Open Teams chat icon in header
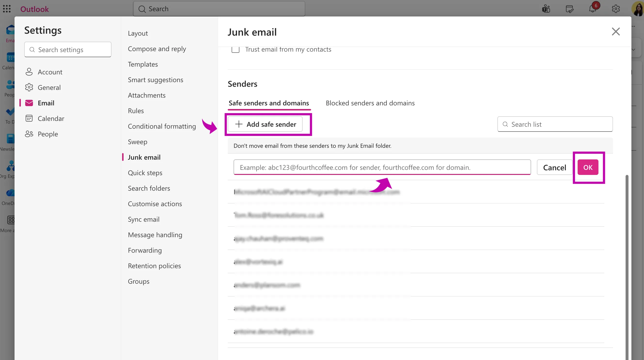This screenshot has width=644, height=360. tap(546, 9)
